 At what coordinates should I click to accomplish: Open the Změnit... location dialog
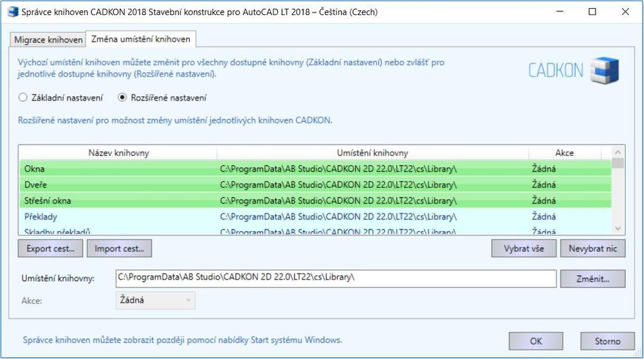point(592,279)
